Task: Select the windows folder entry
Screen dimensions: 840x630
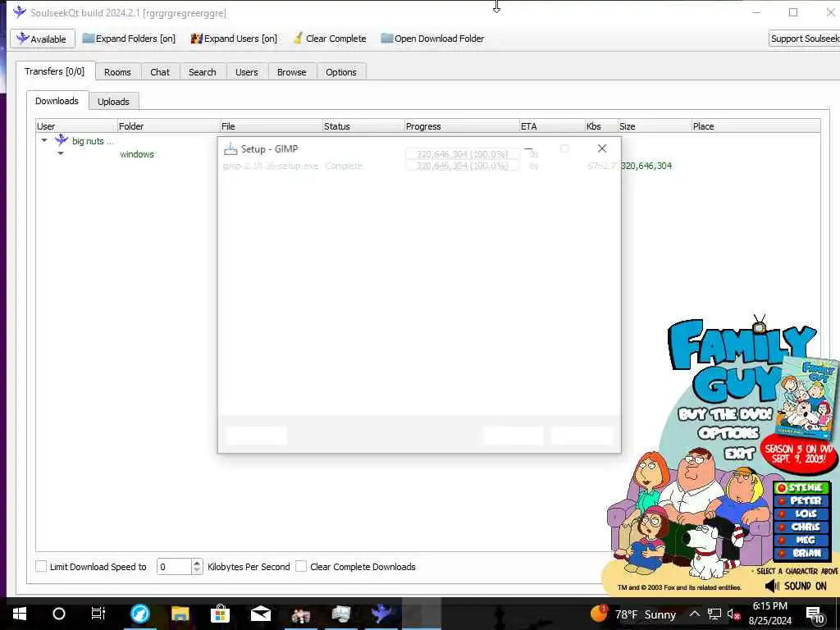Action: [x=137, y=154]
